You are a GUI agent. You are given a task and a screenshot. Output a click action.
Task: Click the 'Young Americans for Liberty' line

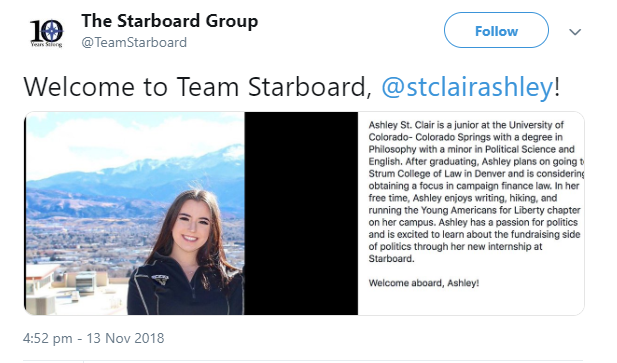tap(474, 210)
